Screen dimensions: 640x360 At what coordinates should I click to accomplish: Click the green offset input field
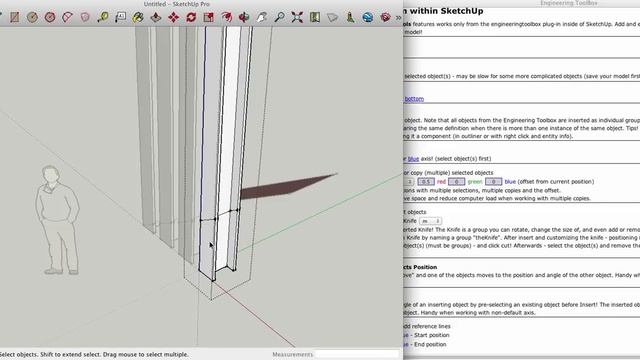coord(456,182)
